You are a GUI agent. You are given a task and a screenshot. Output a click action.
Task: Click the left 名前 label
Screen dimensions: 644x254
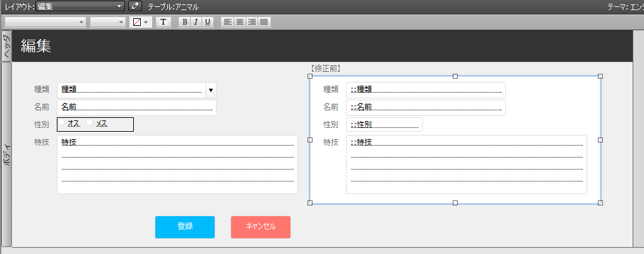(42, 107)
